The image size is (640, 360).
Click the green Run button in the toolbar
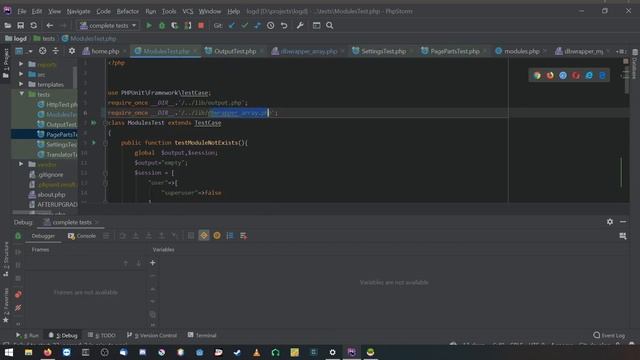click(149, 25)
